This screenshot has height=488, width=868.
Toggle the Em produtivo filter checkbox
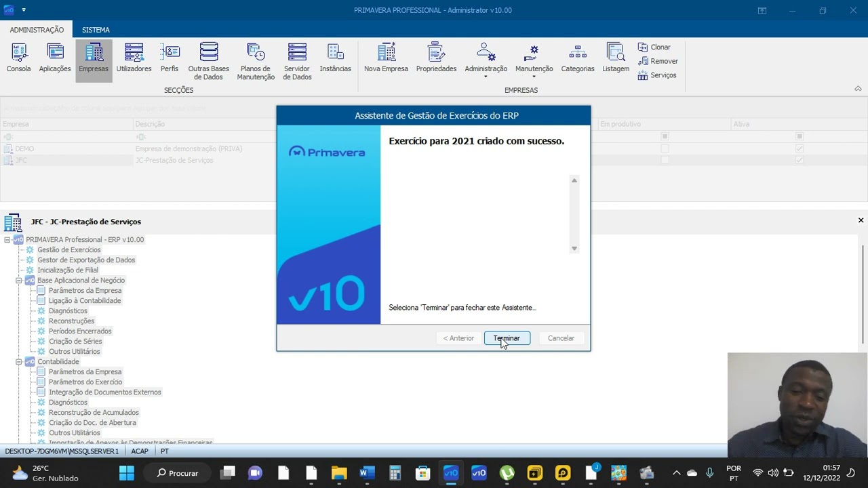(x=665, y=136)
